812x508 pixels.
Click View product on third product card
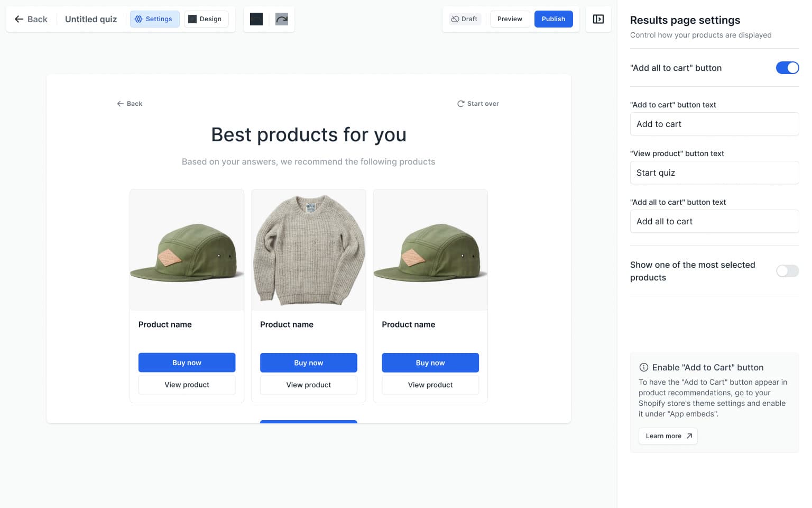click(430, 385)
